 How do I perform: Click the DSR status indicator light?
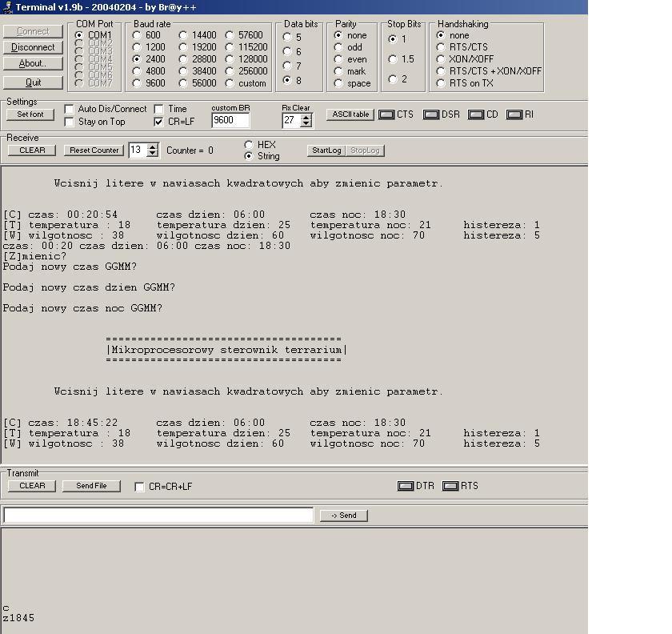(x=431, y=114)
